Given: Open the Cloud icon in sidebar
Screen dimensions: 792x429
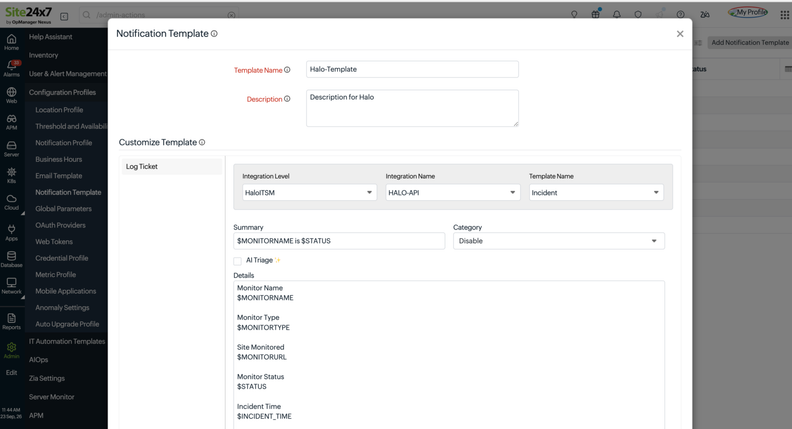Looking at the screenshot, I should [11, 202].
